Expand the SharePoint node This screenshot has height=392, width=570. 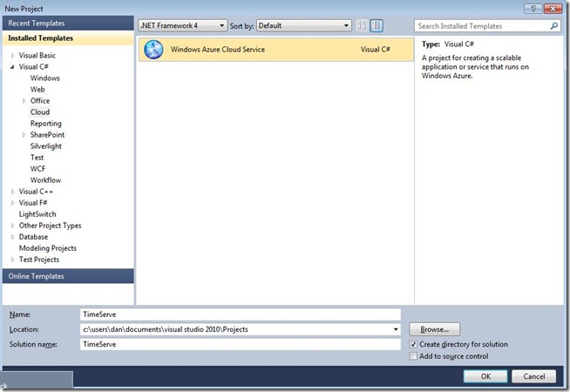[24, 135]
